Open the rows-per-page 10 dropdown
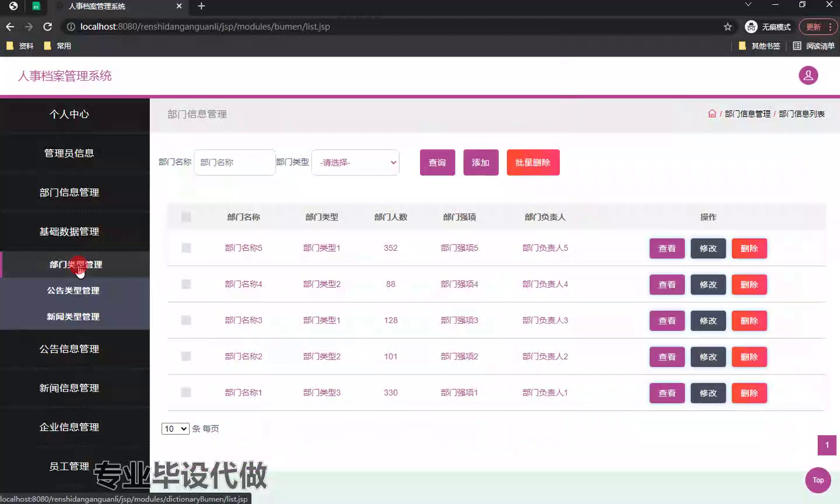This screenshot has height=504, width=840. click(176, 429)
